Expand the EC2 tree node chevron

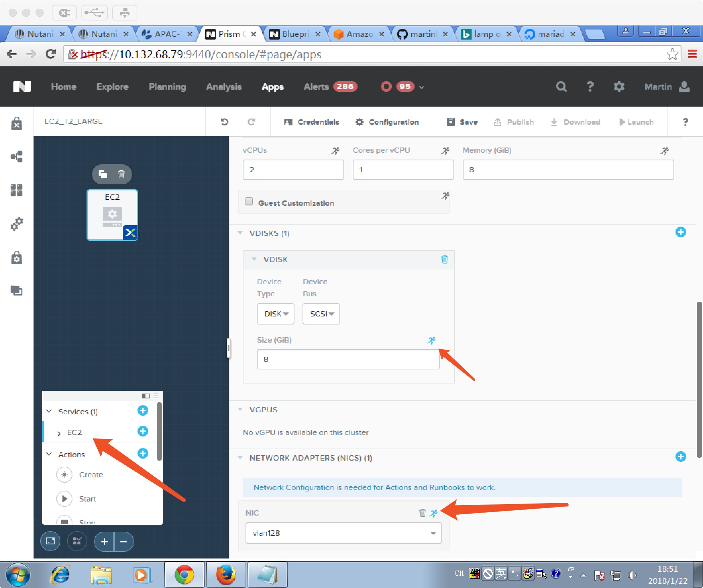coord(59,433)
